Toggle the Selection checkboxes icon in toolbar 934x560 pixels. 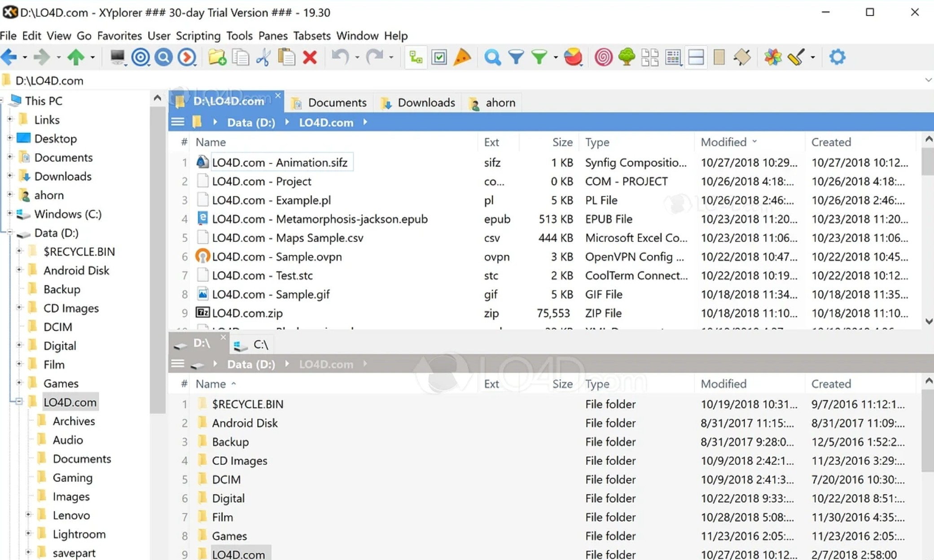[439, 57]
